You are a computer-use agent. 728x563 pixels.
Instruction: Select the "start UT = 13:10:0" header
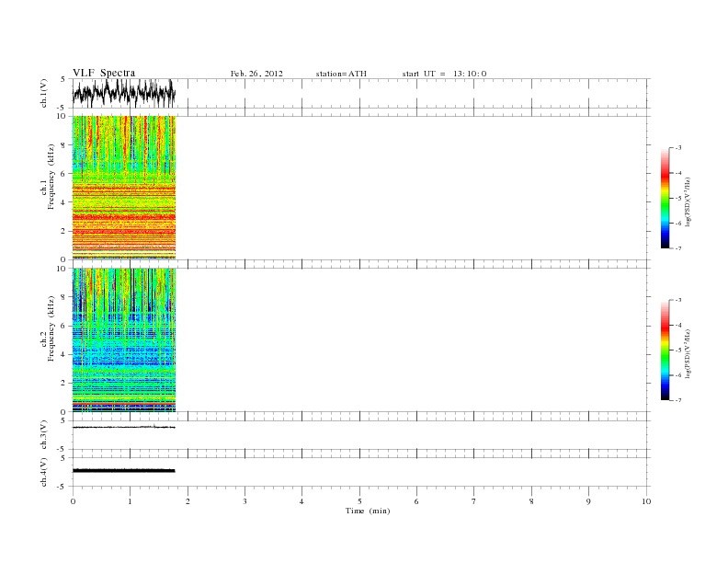tap(444, 74)
